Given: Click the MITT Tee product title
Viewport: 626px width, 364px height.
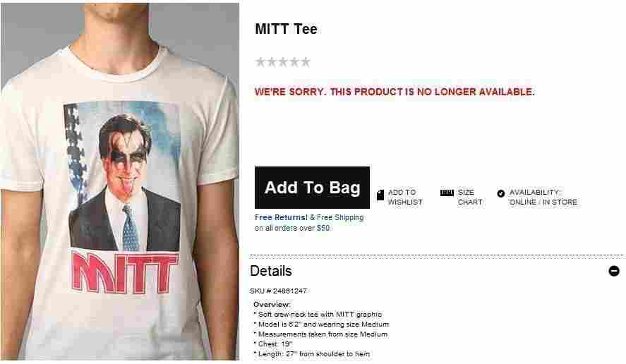Looking at the screenshot, I should pos(286,29).
